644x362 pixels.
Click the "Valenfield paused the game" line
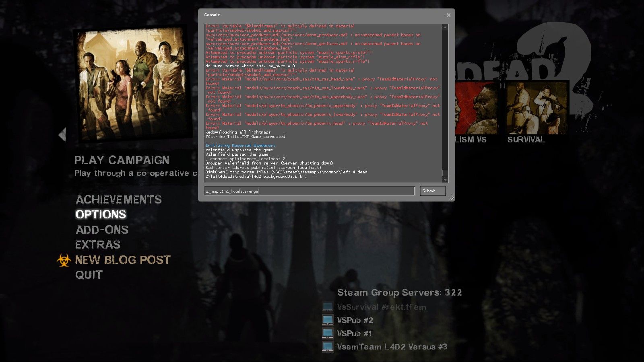[x=237, y=154]
